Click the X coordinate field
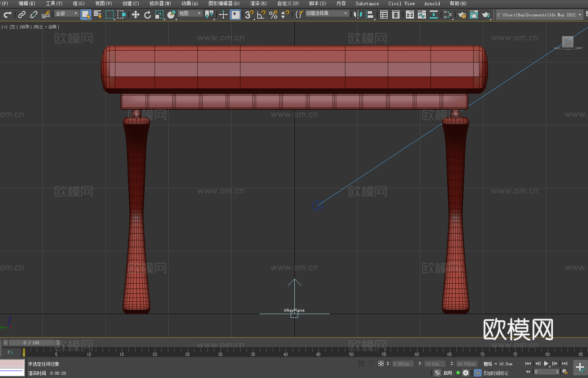Image resolution: width=588 pixels, height=378 pixels. (403, 364)
